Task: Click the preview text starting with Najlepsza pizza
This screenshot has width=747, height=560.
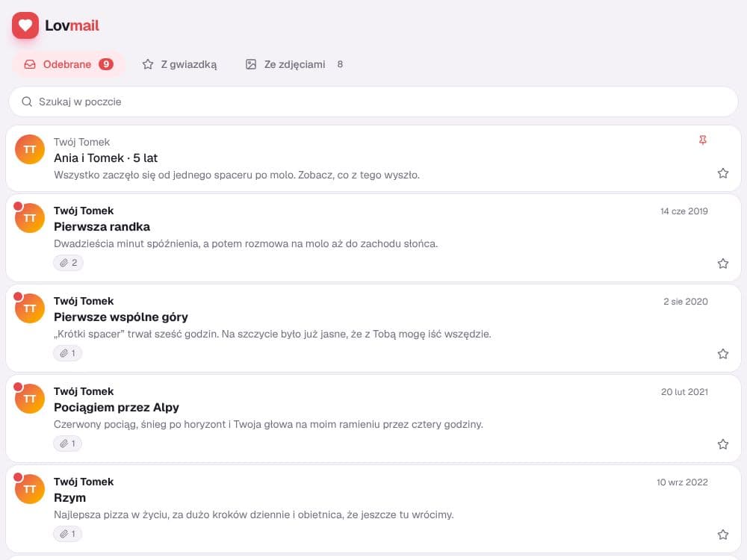Action: coord(254,514)
